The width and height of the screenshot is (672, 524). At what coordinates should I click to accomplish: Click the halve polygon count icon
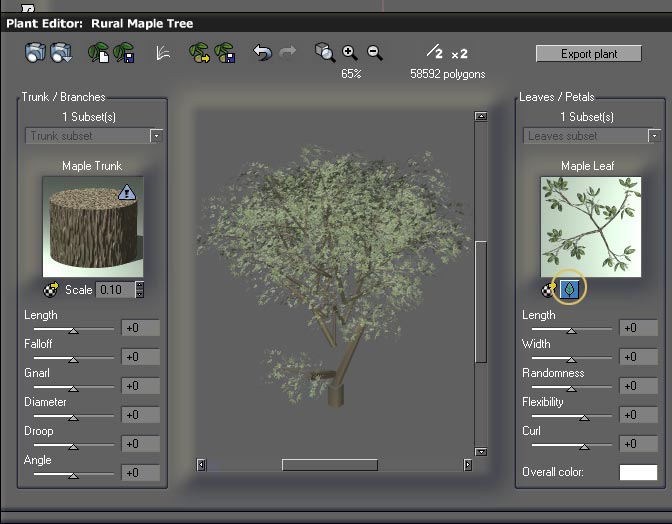click(433, 52)
